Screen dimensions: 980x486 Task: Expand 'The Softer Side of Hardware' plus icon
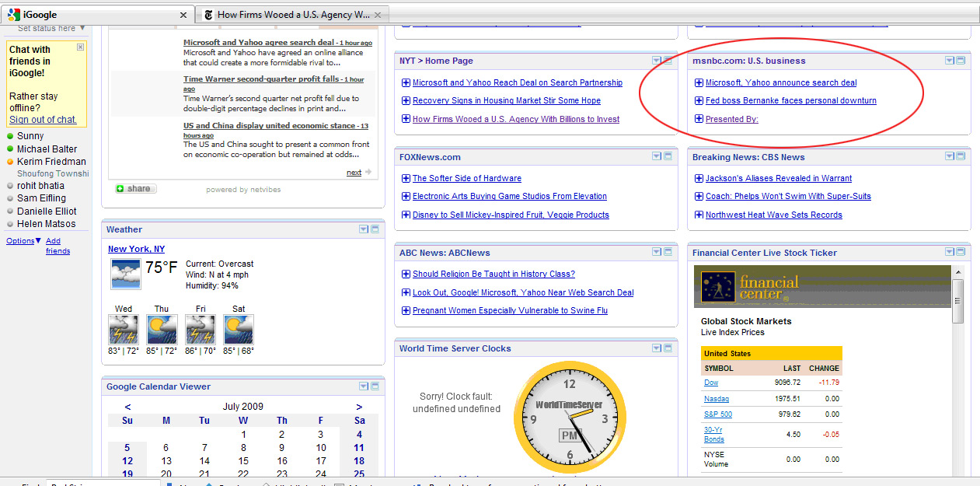pos(406,179)
